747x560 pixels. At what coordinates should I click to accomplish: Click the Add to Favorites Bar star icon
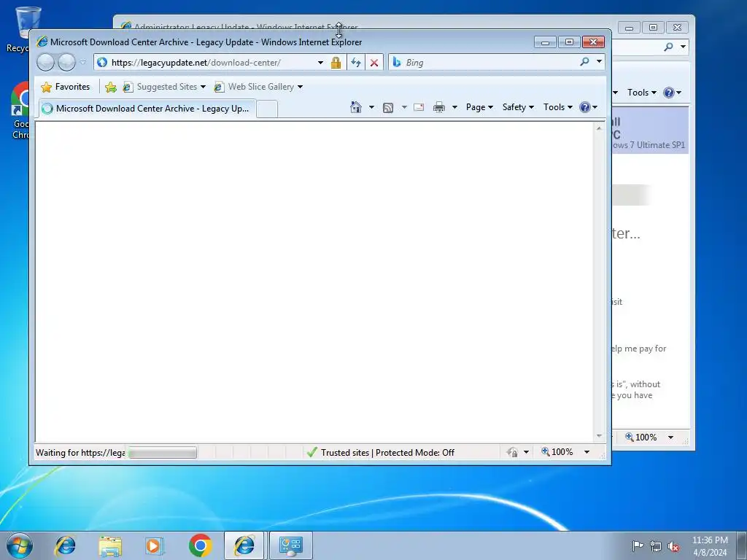click(x=111, y=87)
